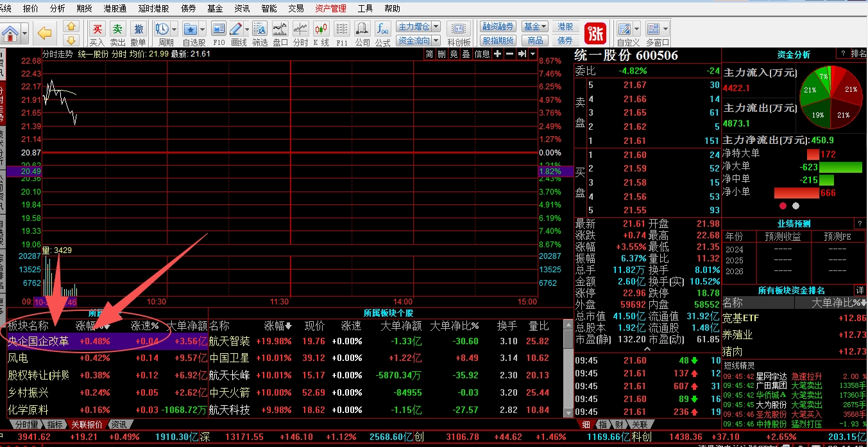Screen dimensions: 868x447
Task: Expand the 自定义 dropdown arrow
Action: [635, 29]
